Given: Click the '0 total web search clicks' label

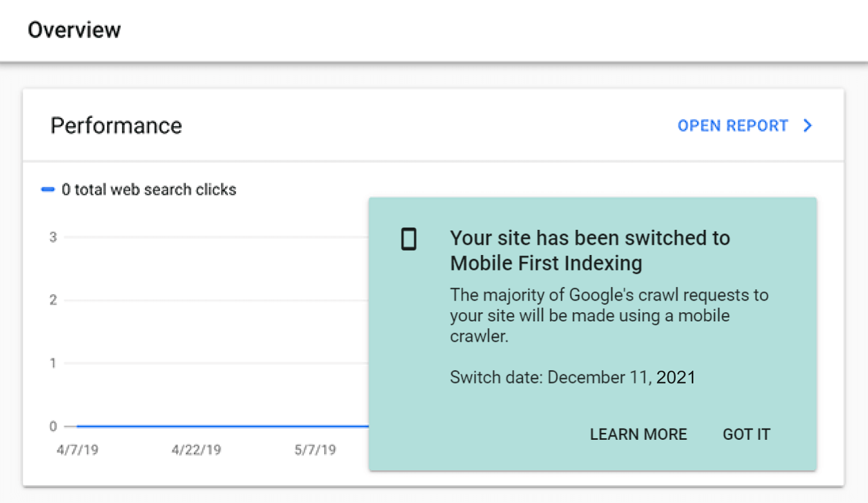Looking at the screenshot, I should [x=149, y=190].
